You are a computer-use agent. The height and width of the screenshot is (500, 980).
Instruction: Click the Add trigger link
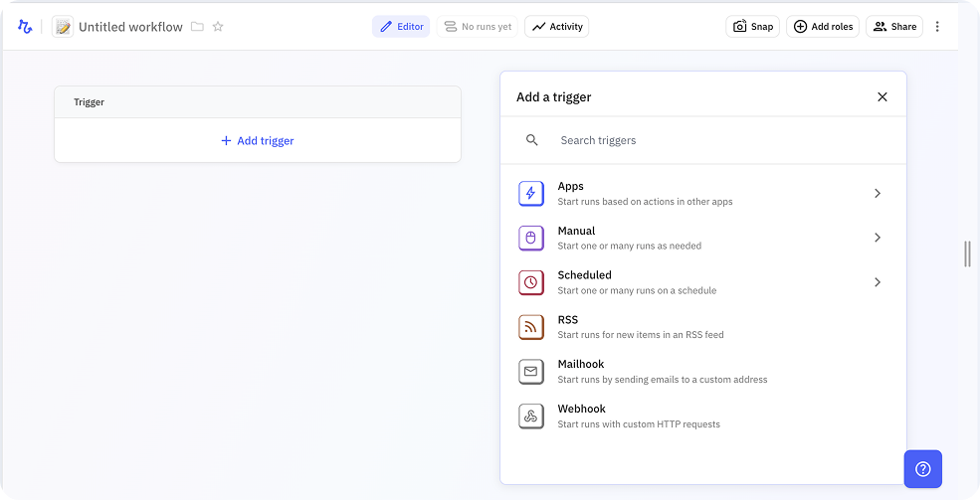258,140
